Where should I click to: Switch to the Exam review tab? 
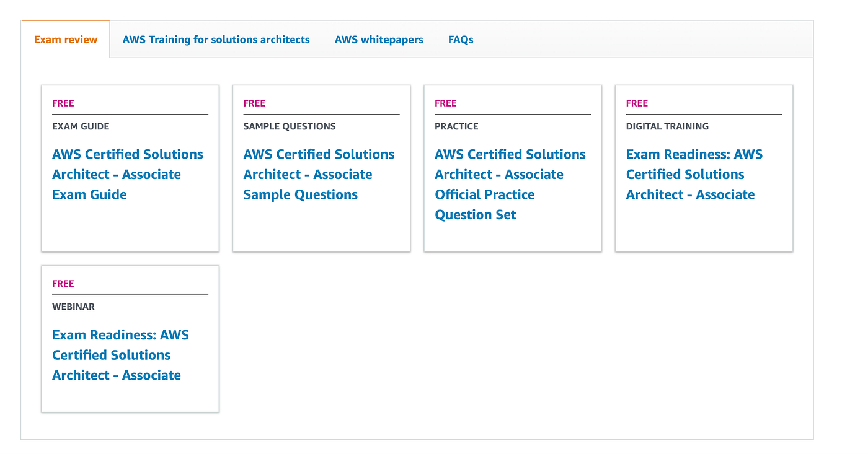pyautogui.click(x=66, y=40)
